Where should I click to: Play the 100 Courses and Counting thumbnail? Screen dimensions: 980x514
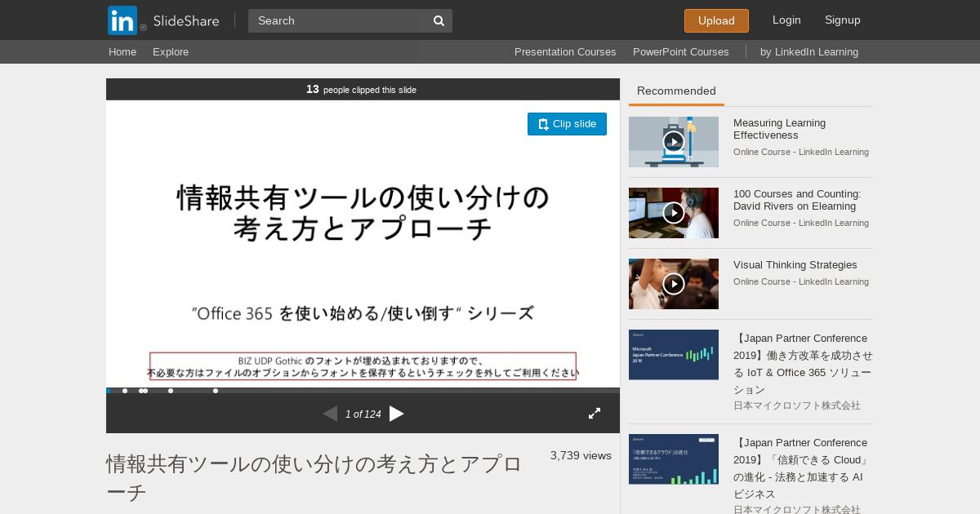pos(674,213)
